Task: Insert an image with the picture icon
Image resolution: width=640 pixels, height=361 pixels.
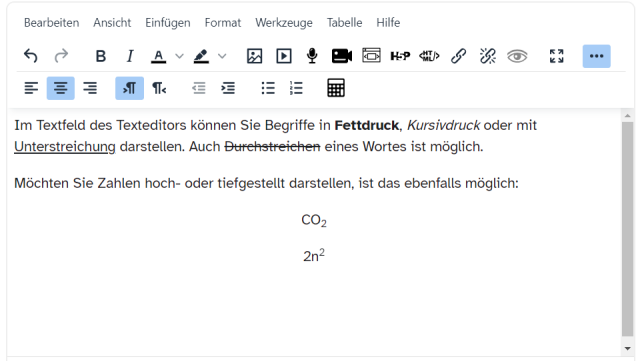Action: (x=254, y=56)
